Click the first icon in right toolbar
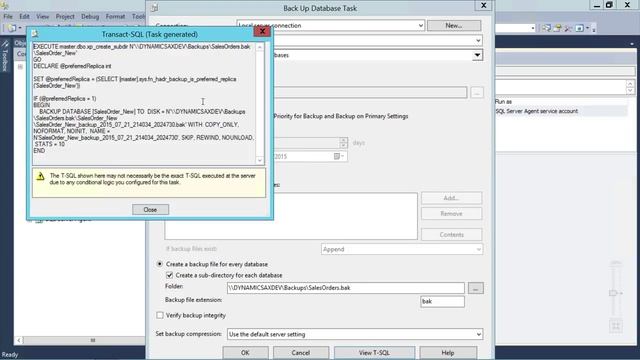Viewport: 640px width, 360px height. coord(547,28)
